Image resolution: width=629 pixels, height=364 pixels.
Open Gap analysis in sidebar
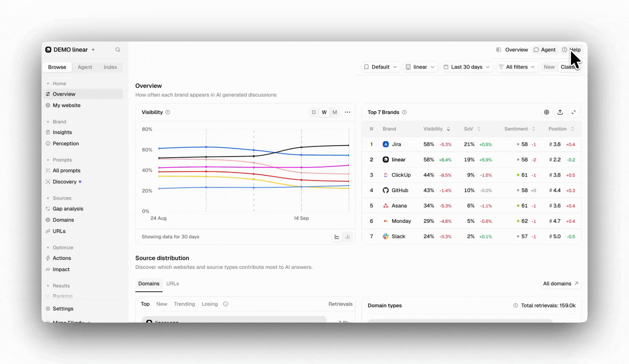point(68,209)
